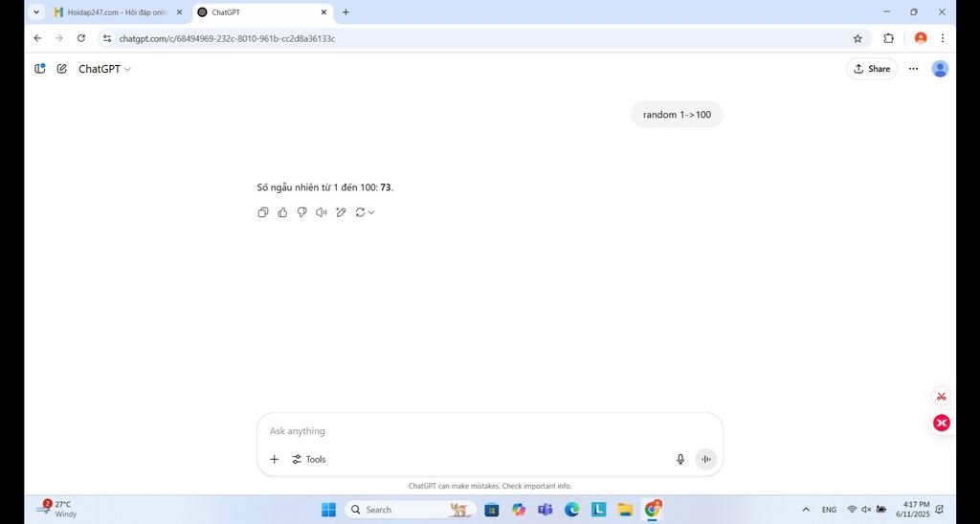Image resolution: width=980 pixels, height=524 pixels.
Task: Give thumbs up to the response
Action: point(282,212)
